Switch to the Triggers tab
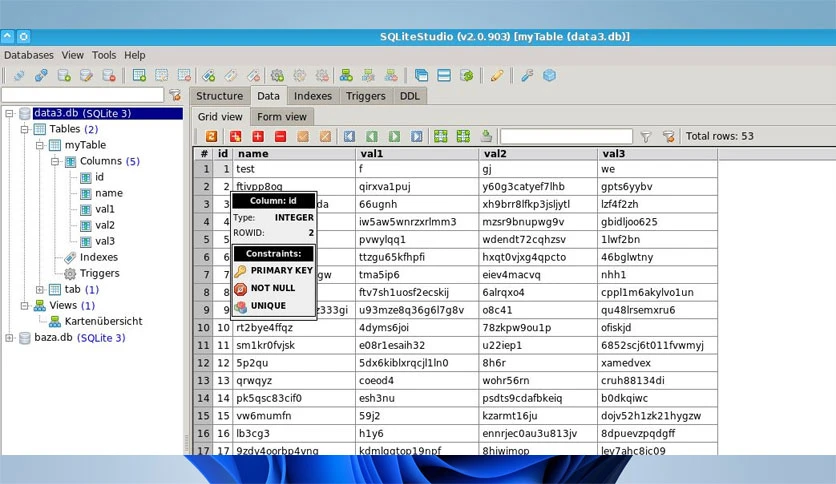836x484 pixels. coord(365,96)
